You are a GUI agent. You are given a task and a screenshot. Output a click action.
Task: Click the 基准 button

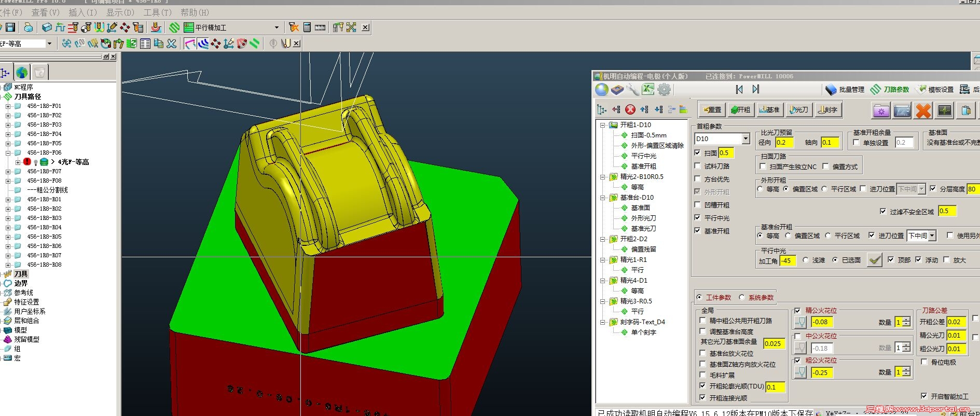[x=769, y=109]
